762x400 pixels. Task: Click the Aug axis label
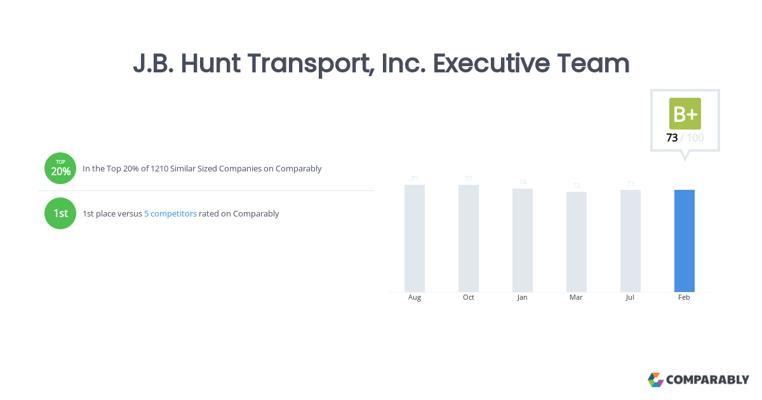click(x=414, y=297)
